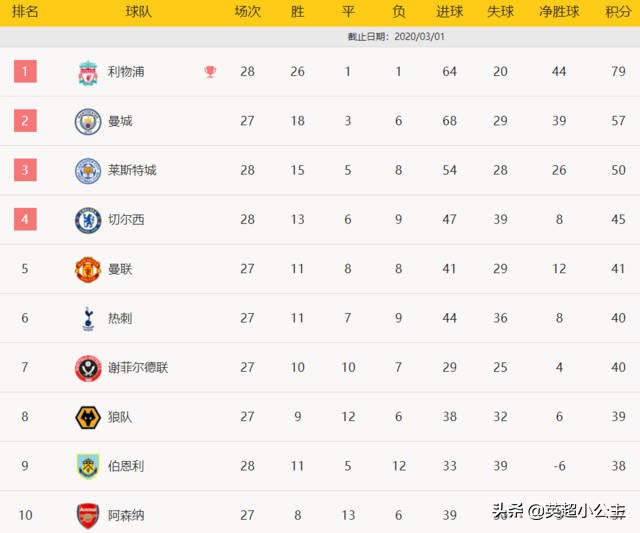Click the Manchester City crest
This screenshot has width=640, height=533.
(x=88, y=121)
